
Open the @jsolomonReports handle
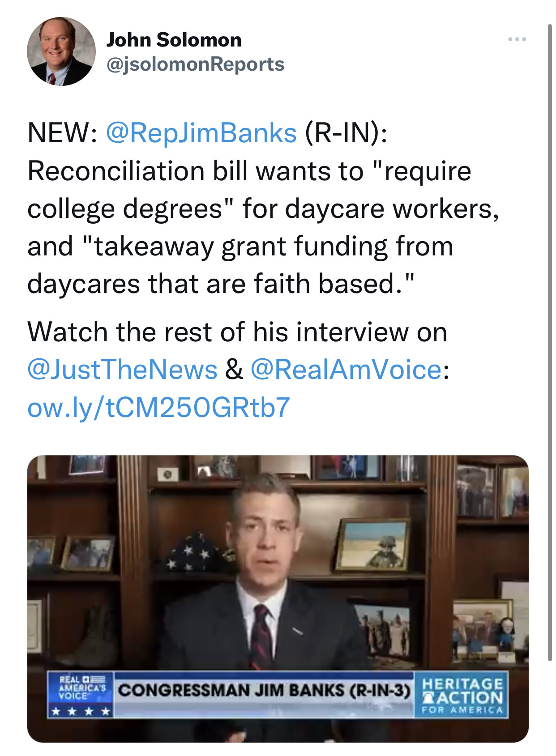(195, 64)
